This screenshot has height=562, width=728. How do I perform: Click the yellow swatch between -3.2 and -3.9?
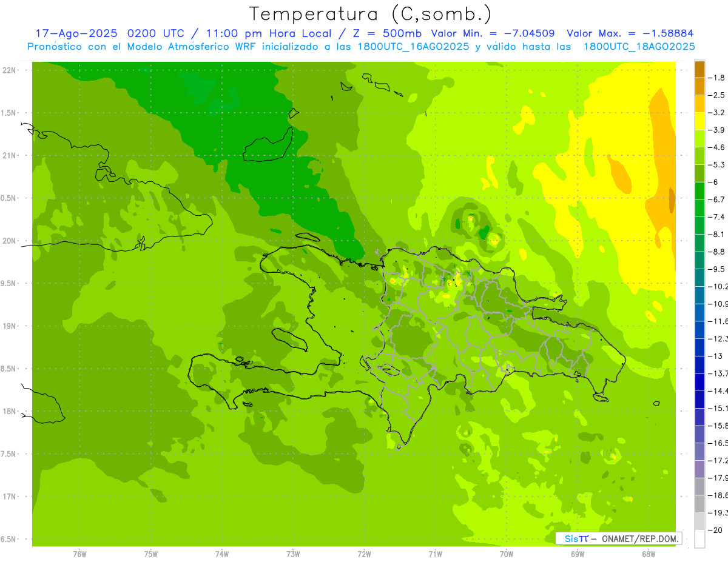[699, 121]
